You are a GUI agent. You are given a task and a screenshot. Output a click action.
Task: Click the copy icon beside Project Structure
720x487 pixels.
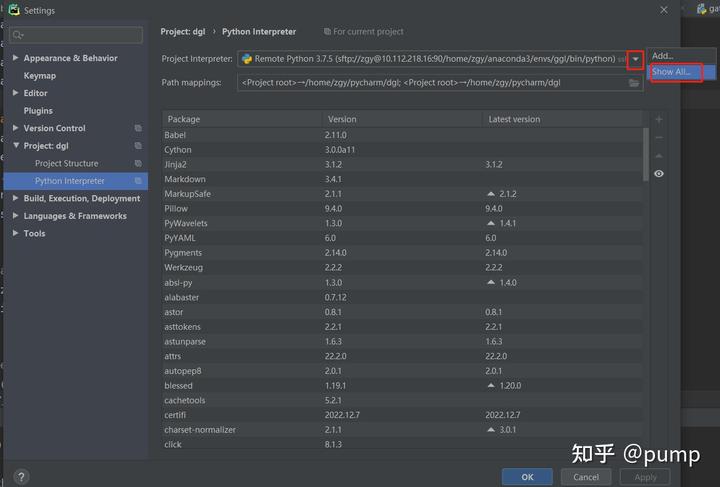pyautogui.click(x=138, y=163)
